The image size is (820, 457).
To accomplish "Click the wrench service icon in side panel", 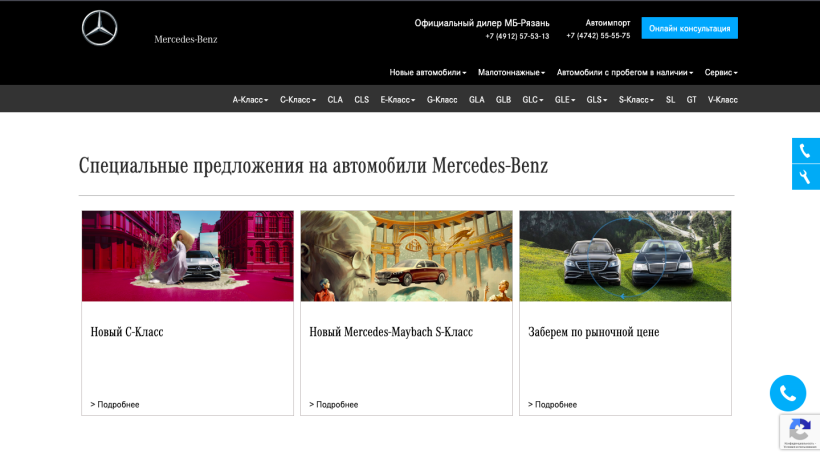I will pos(805,177).
